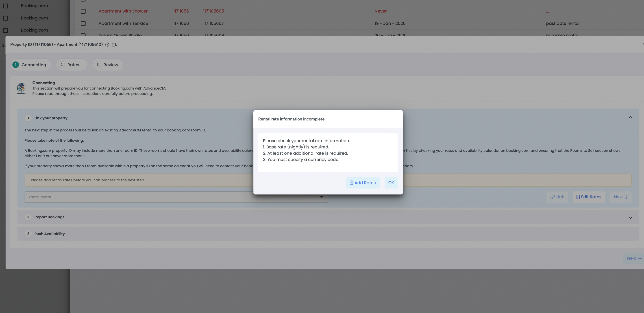Expand the Import Bookings section

point(630,218)
